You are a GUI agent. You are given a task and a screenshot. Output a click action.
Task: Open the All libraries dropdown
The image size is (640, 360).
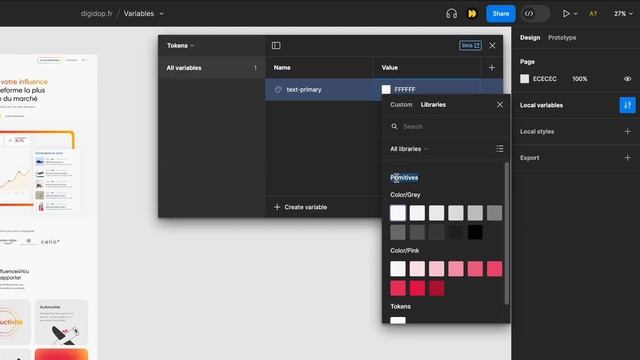[x=409, y=149]
